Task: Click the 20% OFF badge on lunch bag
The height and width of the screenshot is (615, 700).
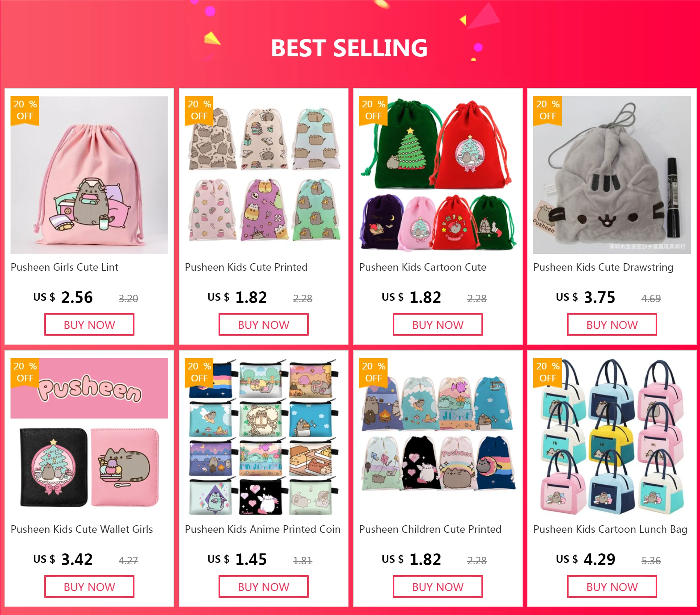Action: click(548, 372)
